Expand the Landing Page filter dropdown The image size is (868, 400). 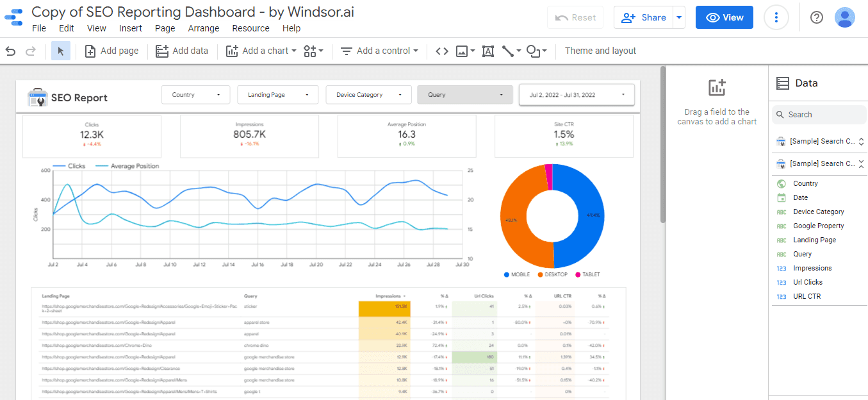point(277,95)
